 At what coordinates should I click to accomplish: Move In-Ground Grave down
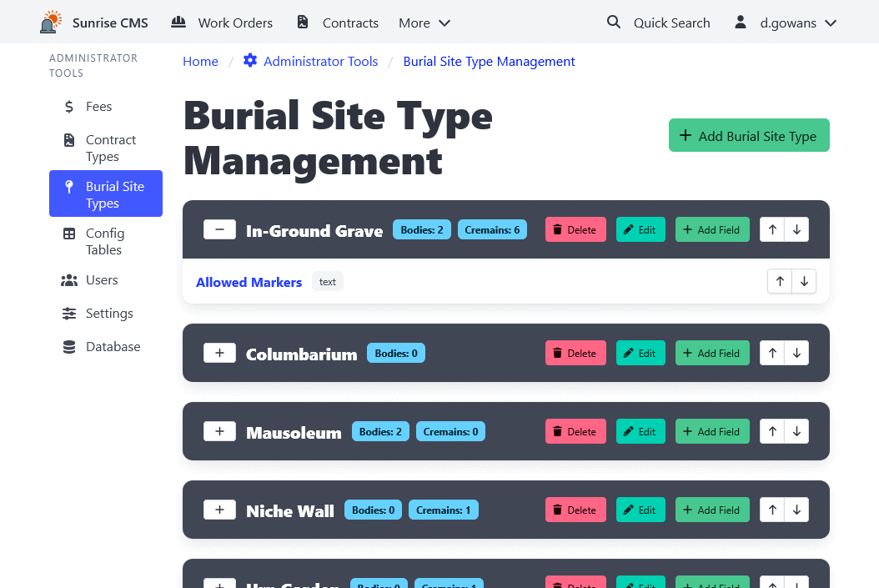coord(796,229)
